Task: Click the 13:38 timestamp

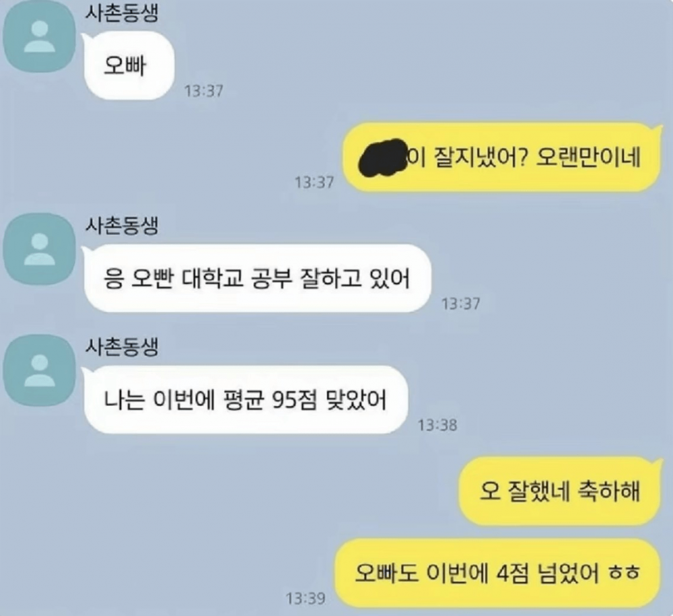Action: (437, 425)
